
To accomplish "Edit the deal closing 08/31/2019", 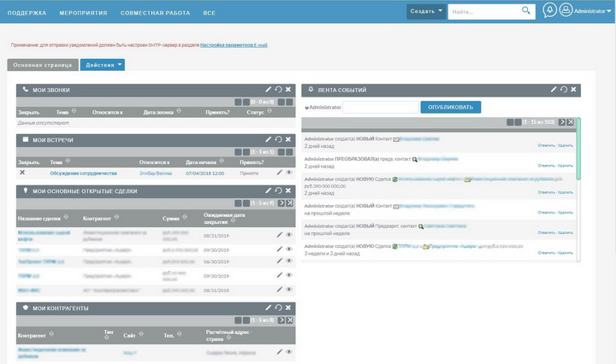I will (279, 235).
